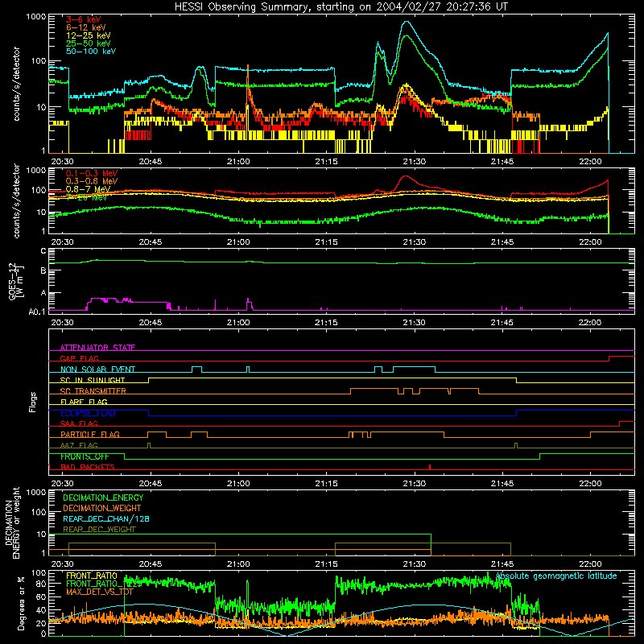
Task: Select the 22:00 time tick under the keV panel
Action: coord(590,162)
